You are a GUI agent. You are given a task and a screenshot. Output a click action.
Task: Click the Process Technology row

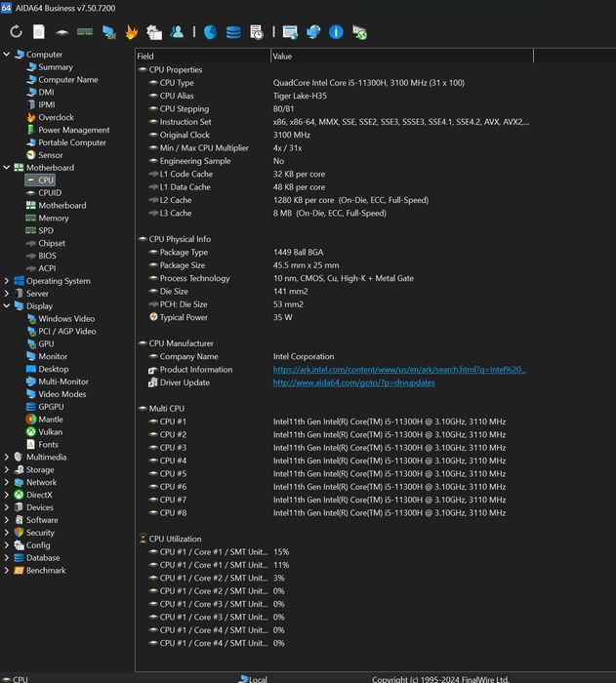point(334,278)
